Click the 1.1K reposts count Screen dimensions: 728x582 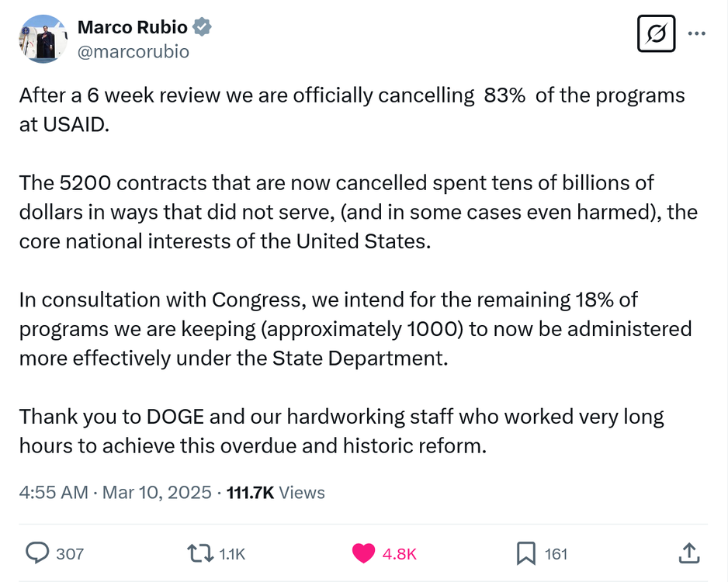232,554
